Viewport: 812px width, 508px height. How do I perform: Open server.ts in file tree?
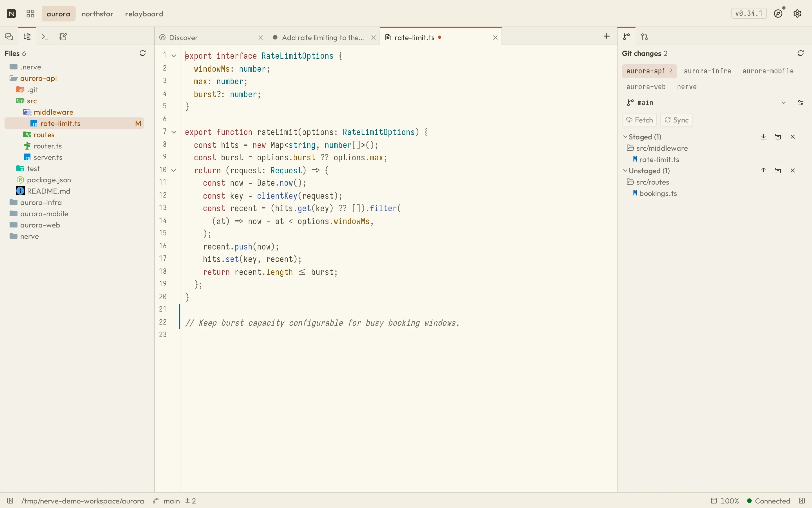tap(74, 157)
